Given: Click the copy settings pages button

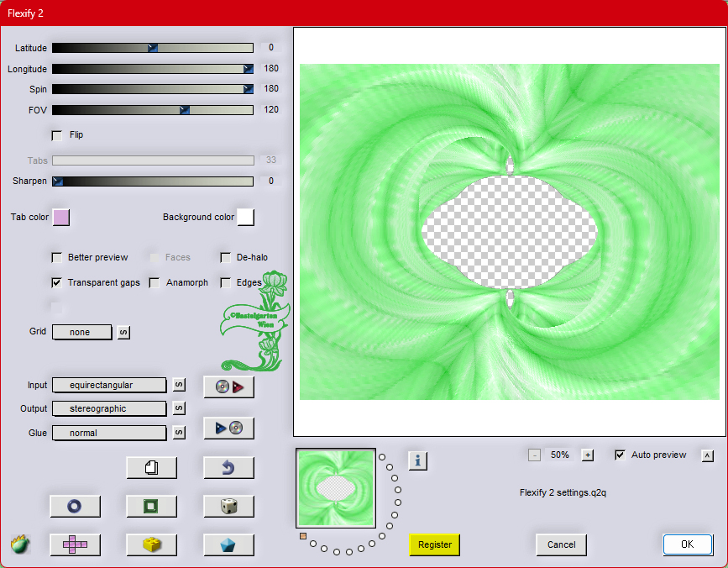Looking at the screenshot, I should tap(151, 468).
